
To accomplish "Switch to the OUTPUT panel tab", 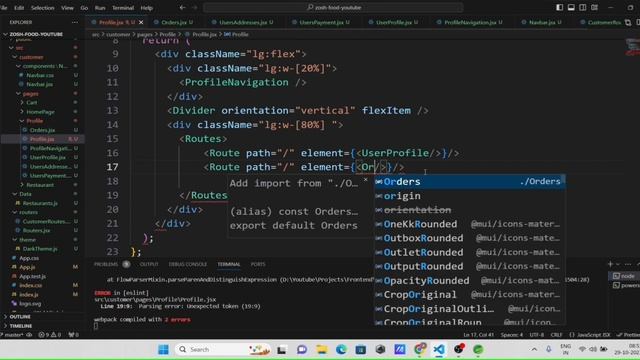I will pyautogui.click(x=149, y=264).
